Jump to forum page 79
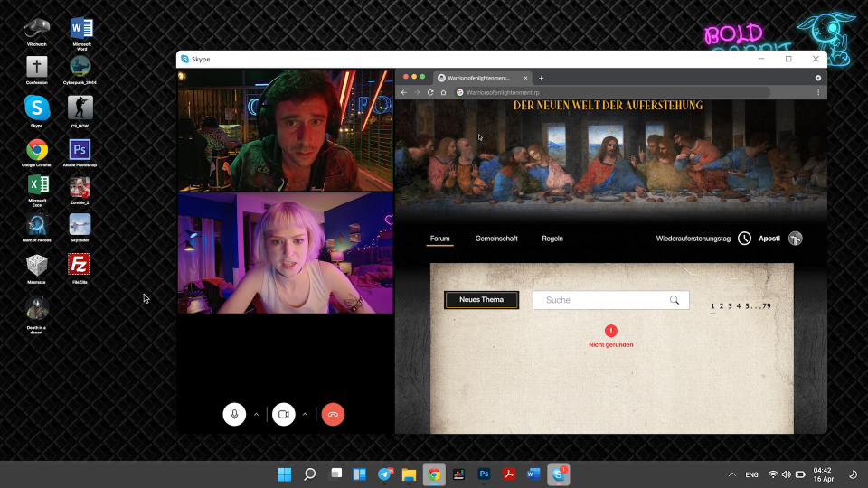This screenshot has width=868, height=488. pyautogui.click(x=767, y=306)
